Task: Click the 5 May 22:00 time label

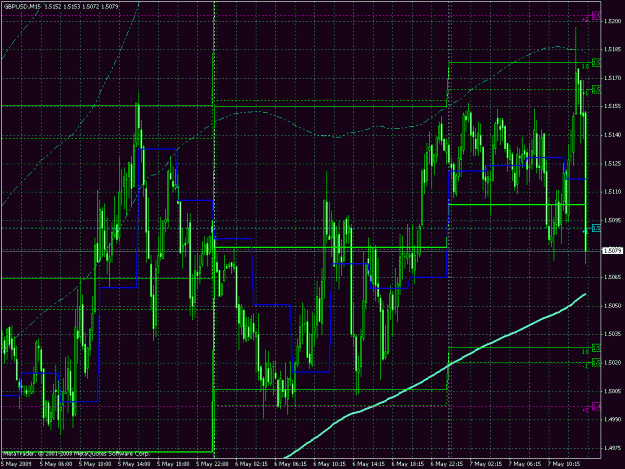Action: tap(212, 464)
